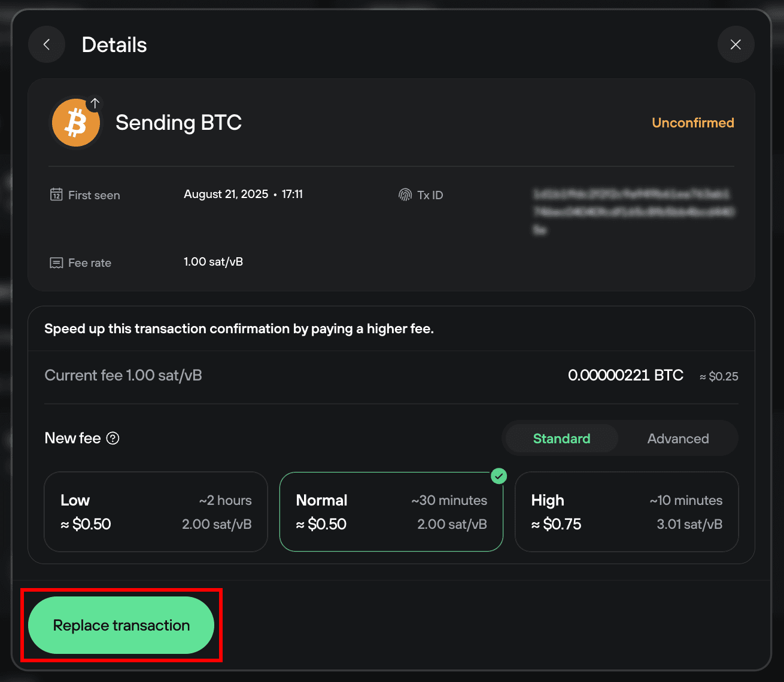Click the Tx ID label

tap(430, 195)
